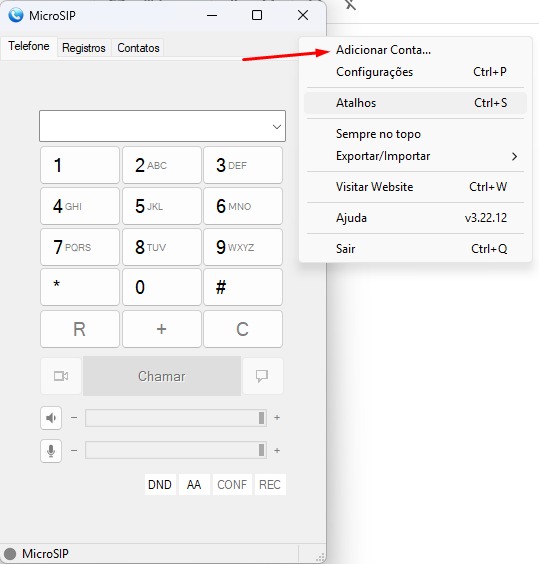
Task: Dial 9 WXYZ on the keypad
Action: click(243, 247)
